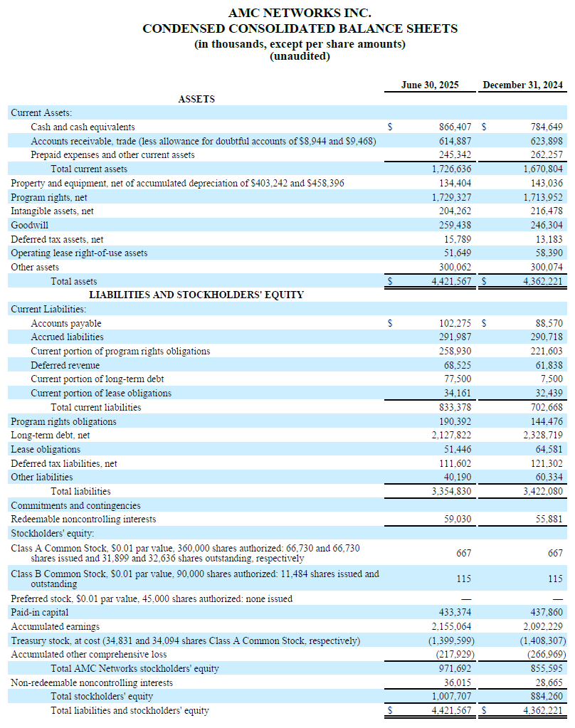This screenshot has height=728, width=575.
Task: Click Current portion of lease obligations label
Action: 101,394
